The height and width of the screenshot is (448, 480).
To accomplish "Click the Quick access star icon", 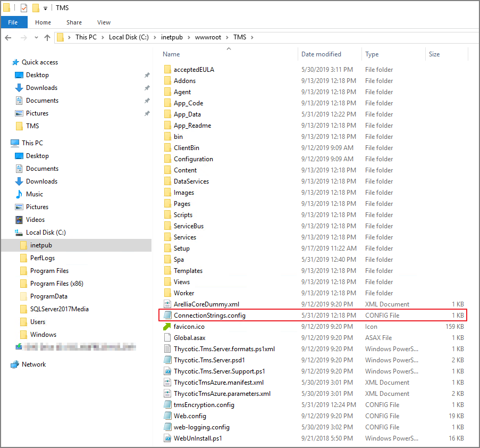I will (15, 62).
